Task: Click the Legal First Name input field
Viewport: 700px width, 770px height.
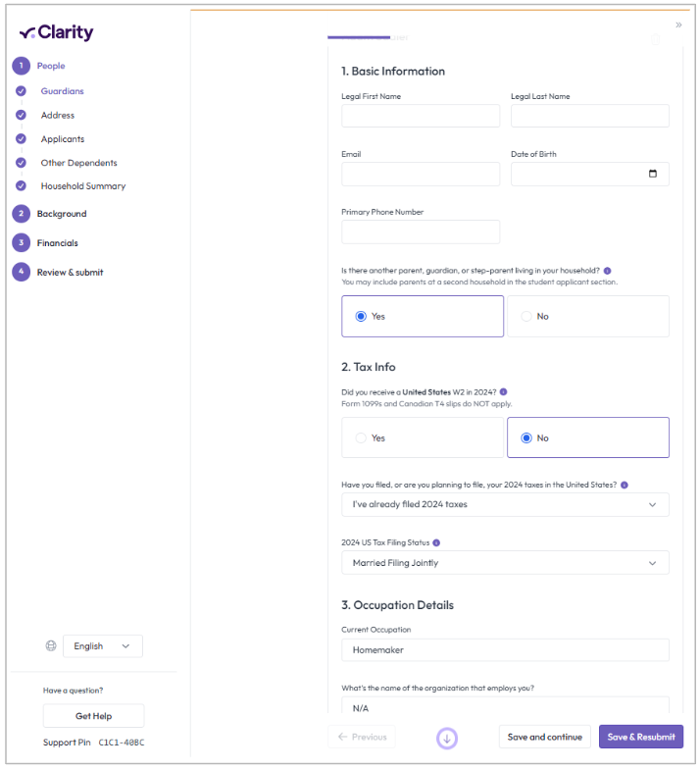Action: click(x=421, y=117)
